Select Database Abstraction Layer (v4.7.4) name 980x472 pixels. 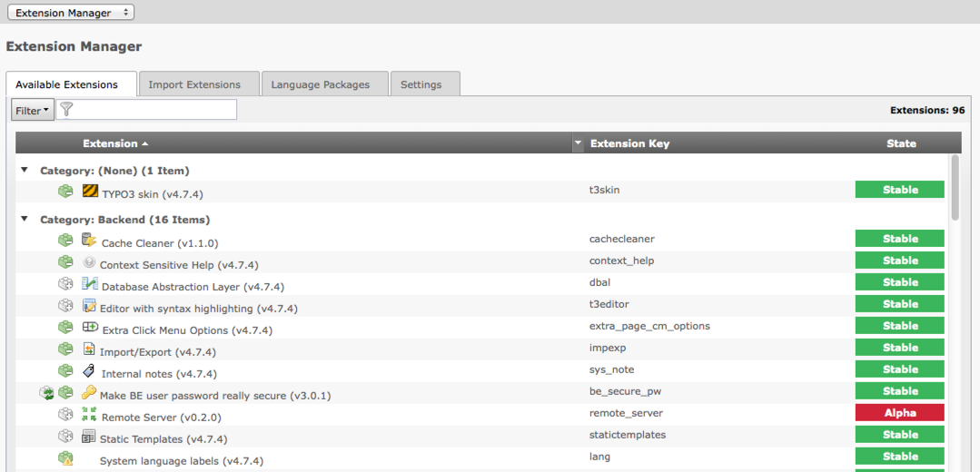193,287
